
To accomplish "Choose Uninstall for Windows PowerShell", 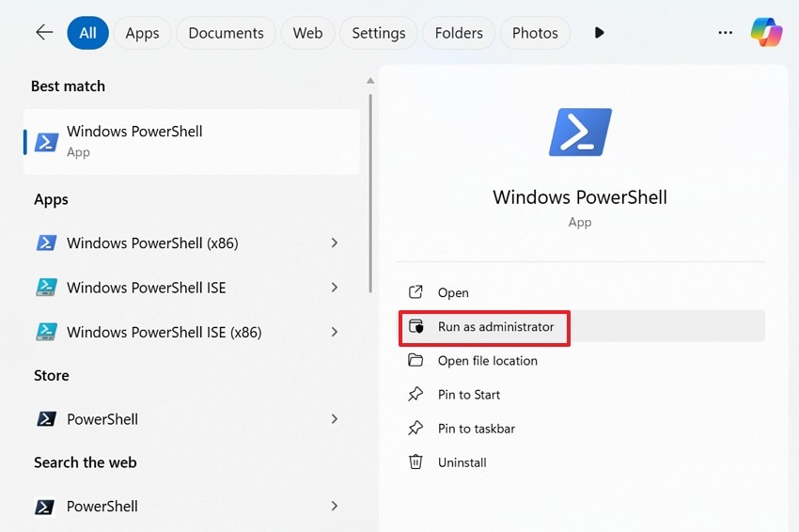I will [582, 462].
